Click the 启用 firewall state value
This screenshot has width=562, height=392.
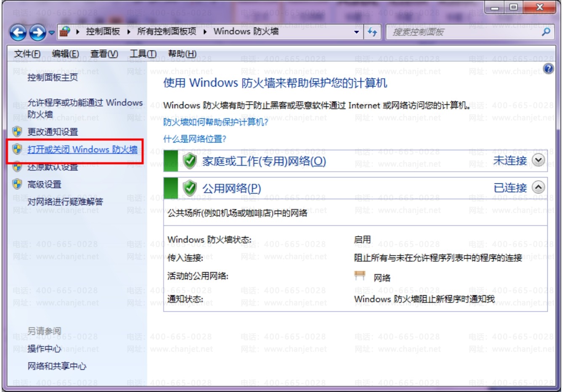click(363, 240)
